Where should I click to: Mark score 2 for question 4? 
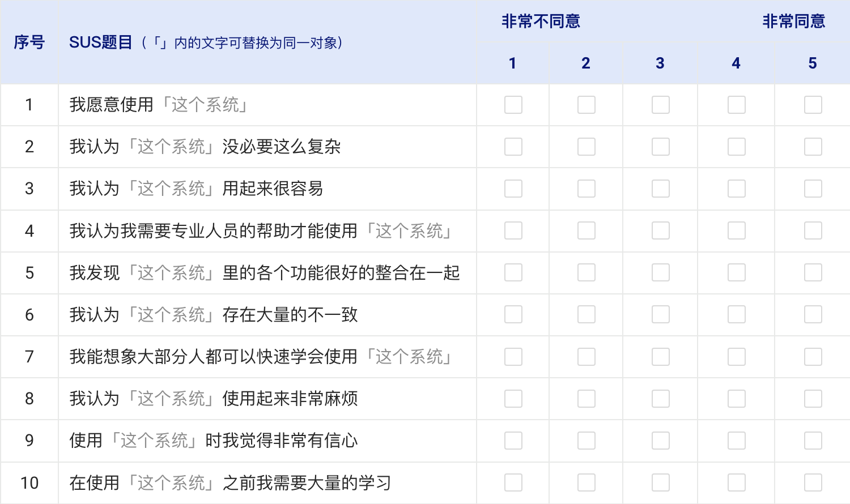[586, 230]
